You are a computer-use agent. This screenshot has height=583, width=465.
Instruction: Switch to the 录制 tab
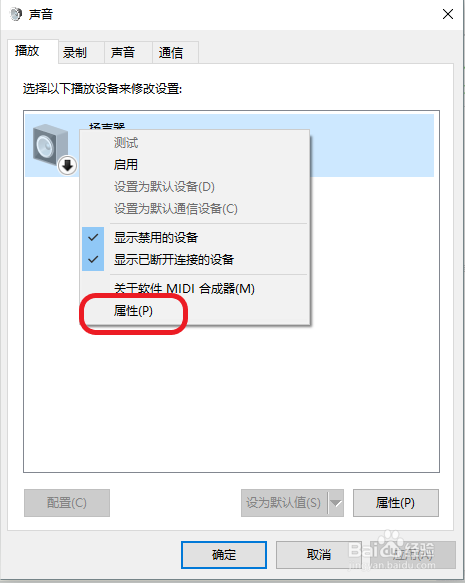point(75,52)
